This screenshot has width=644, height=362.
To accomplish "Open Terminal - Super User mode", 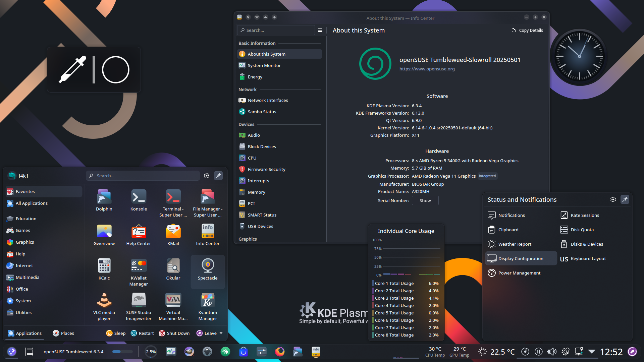I will click(173, 203).
